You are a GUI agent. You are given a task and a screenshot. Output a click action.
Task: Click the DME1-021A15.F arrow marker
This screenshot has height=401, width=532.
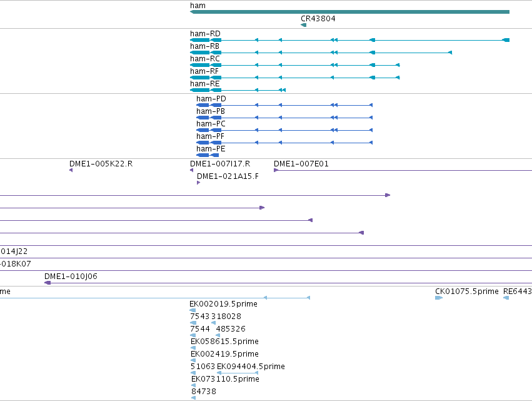(x=198, y=183)
